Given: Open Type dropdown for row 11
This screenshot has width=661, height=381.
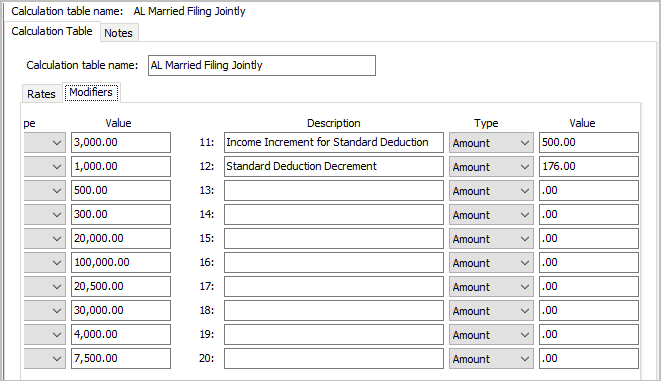Looking at the screenshot, I should tap(491, 142).
